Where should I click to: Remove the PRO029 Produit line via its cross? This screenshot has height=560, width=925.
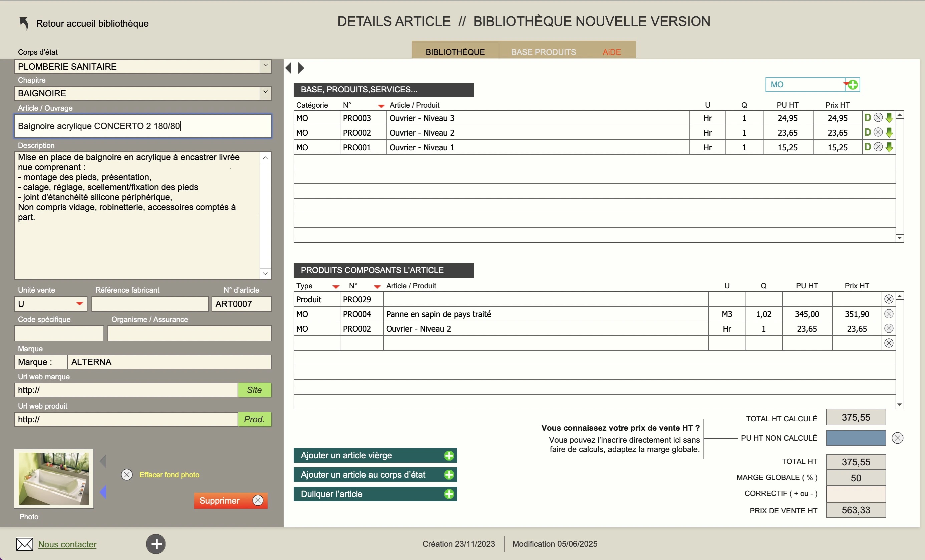click(889, 299)
